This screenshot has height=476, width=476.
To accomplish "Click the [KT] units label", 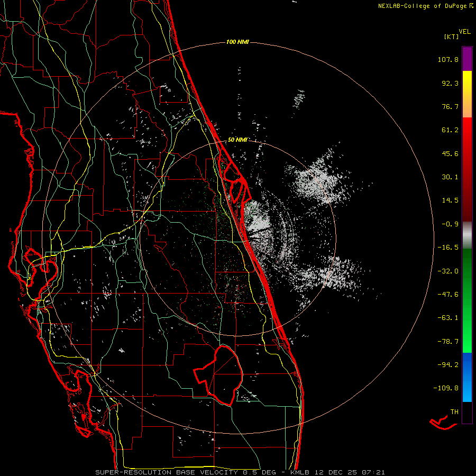I will (x=451, y=36).
